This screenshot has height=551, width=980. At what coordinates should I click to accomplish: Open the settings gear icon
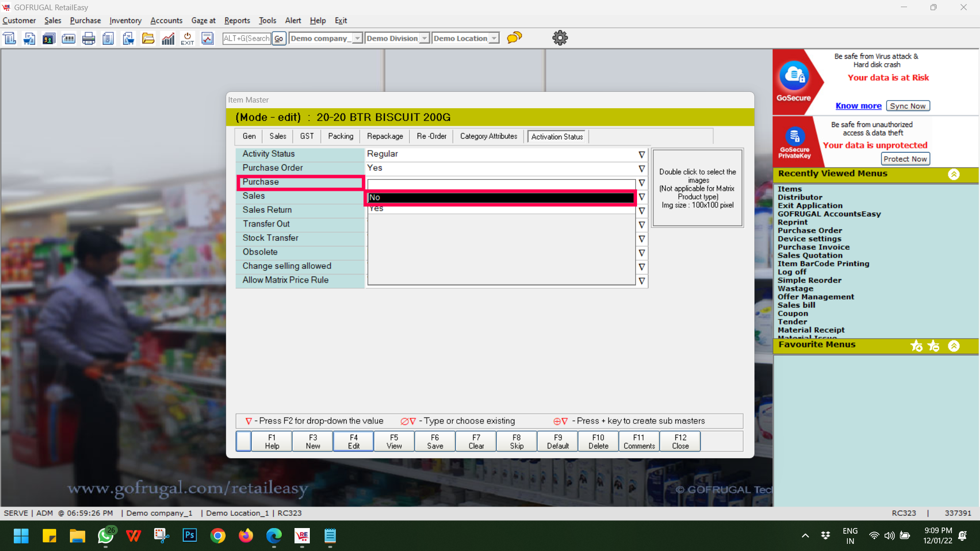pos(560,38)
